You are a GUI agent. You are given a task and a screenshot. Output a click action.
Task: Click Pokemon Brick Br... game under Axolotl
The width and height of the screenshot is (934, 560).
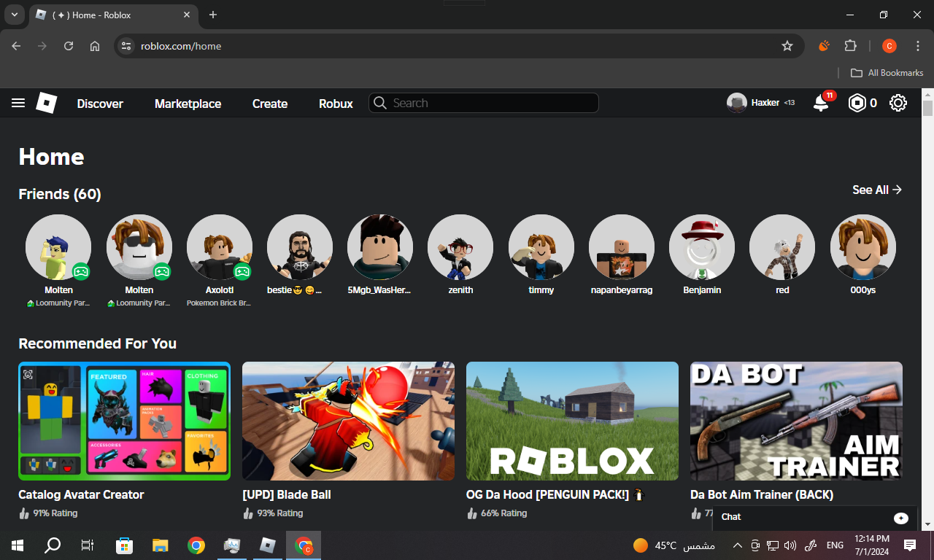[219, 303]
